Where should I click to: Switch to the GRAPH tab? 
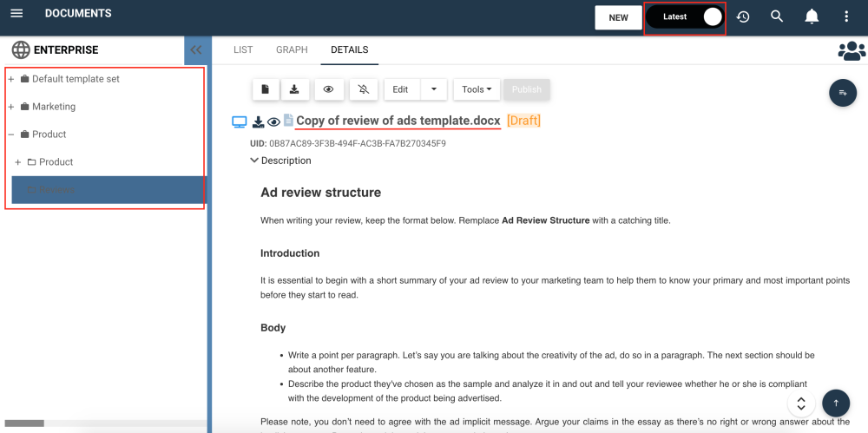coord(292,49)
